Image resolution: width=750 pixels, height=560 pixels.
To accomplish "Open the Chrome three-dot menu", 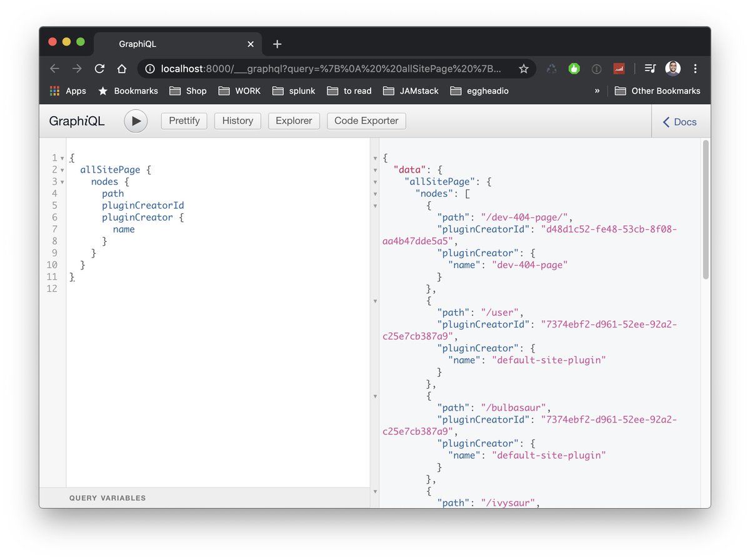I will pos(695,69).
